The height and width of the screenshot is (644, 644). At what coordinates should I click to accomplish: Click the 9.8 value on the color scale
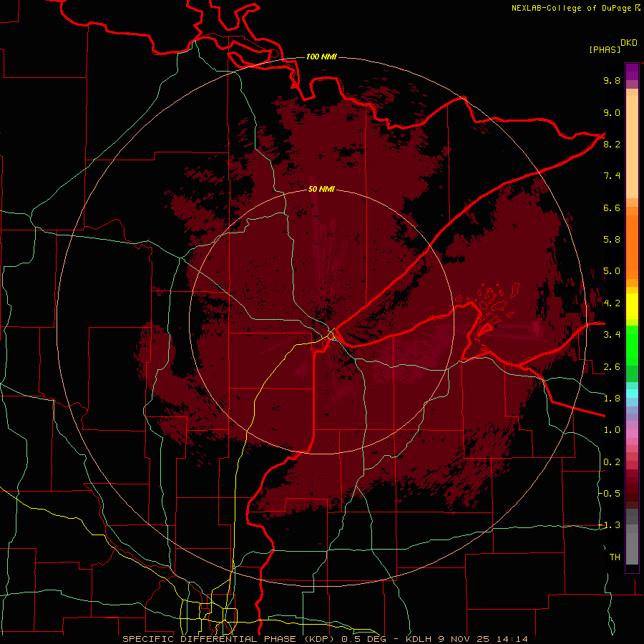tap(612, 80)
